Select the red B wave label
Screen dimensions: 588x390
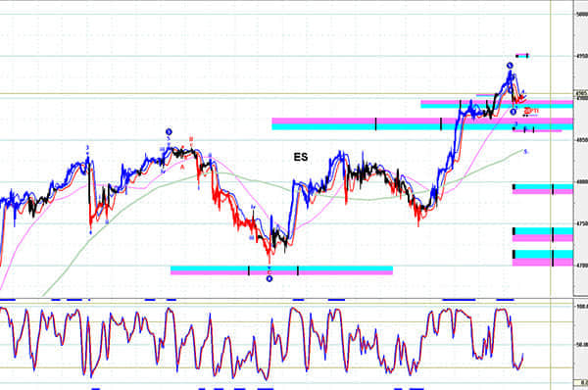coord(191,139)
